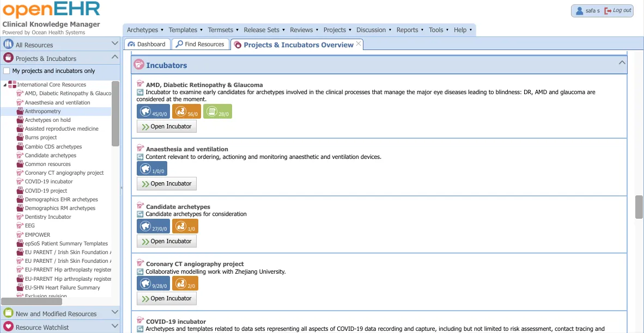Screen dimensions: 644x333
Task: Click the user profile icon for safa s
Action: (x=579, y=11)
